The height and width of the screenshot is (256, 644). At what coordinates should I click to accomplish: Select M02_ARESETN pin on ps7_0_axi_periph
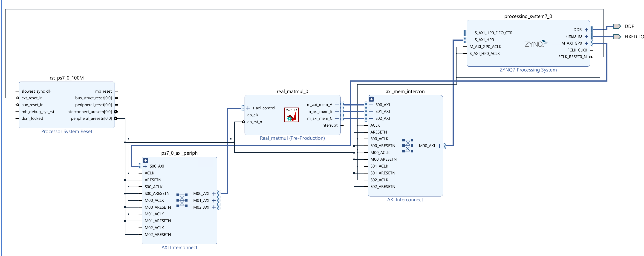(158, 235)
